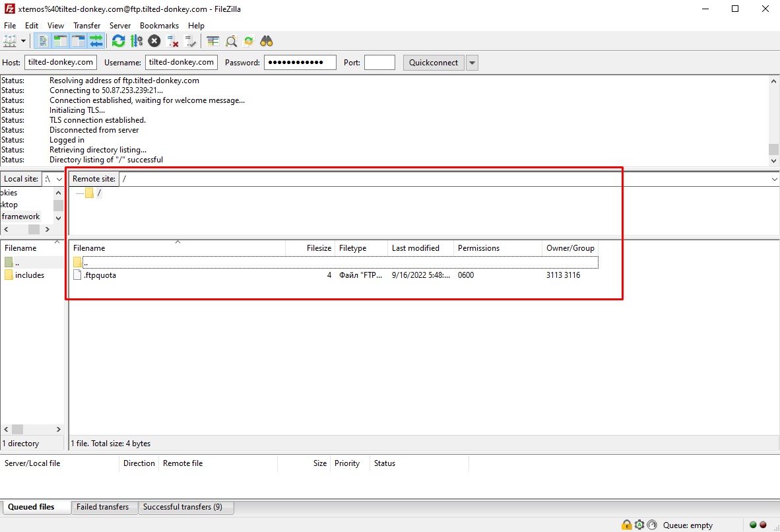Open the directory listing filters dialog

coord(213,41)
